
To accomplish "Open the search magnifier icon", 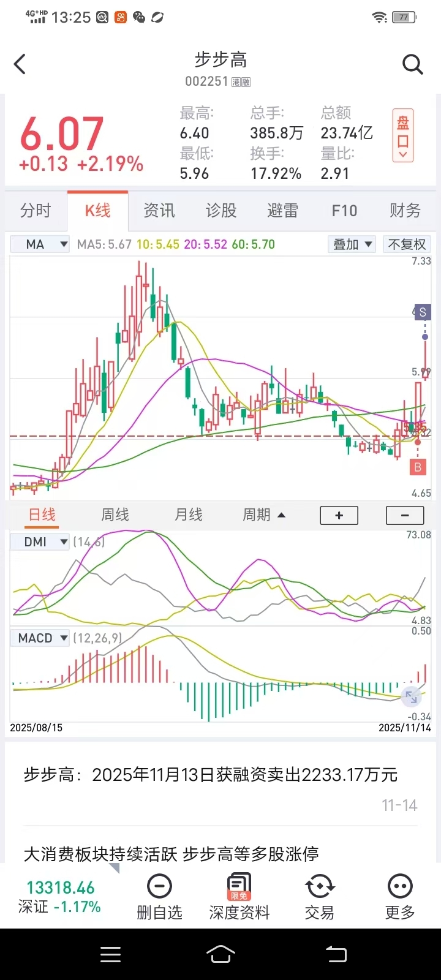I will click(x=412, y=64).
